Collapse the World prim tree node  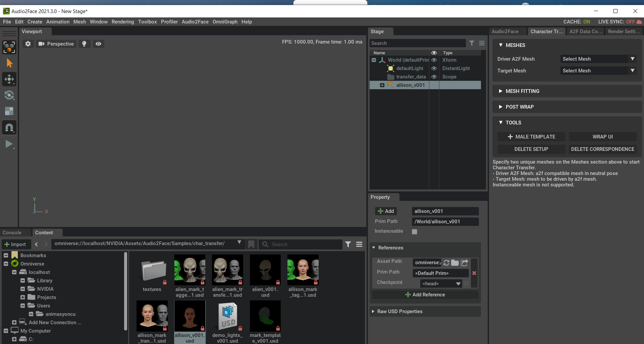pyautogui.click(x=374, y=60)
